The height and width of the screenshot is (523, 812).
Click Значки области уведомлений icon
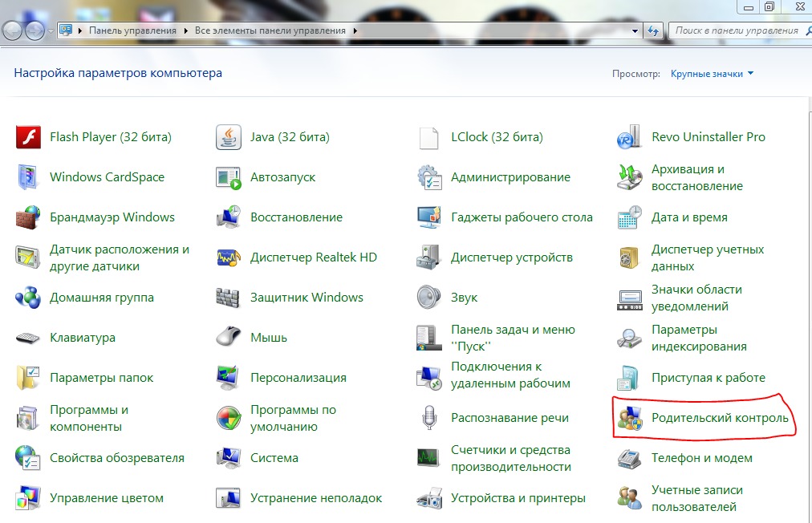629,299
